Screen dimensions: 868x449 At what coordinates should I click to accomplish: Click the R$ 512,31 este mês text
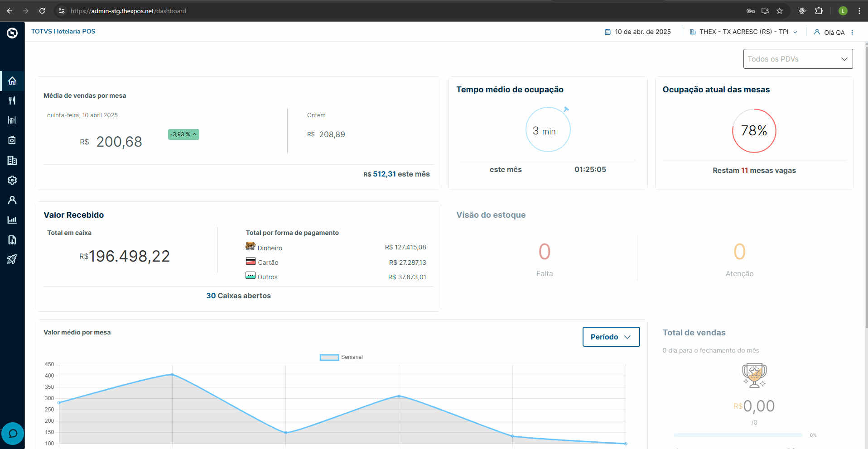point(396,174)
